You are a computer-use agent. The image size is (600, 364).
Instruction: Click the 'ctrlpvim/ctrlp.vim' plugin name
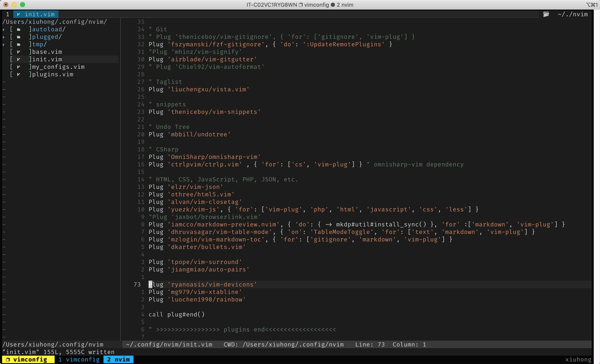(205, 164)
